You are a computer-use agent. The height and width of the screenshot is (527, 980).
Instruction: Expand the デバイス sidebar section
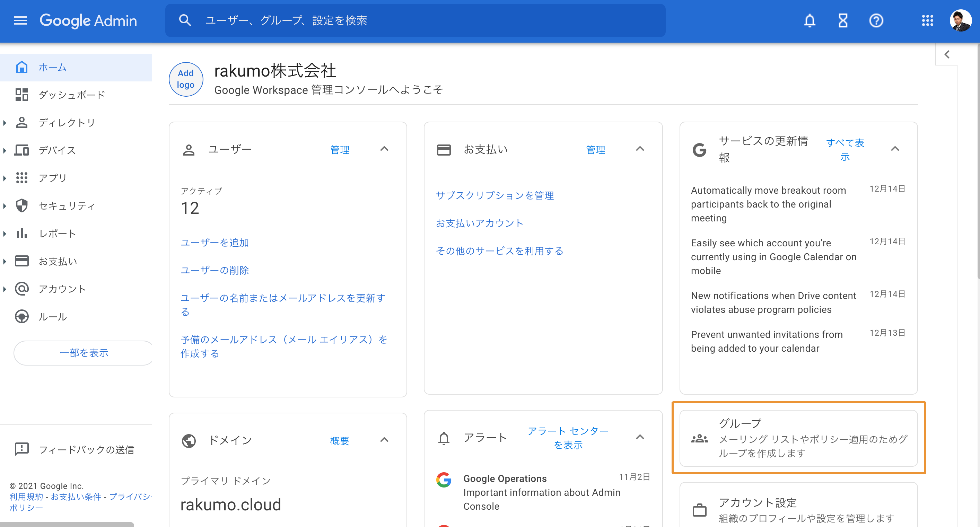tap(5, 150)
